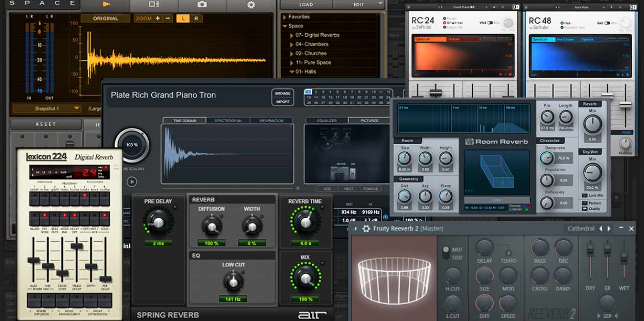This screenshot has height=321, width=644.
Task: Click the NEXT picture button
Action: click(349, 189)
